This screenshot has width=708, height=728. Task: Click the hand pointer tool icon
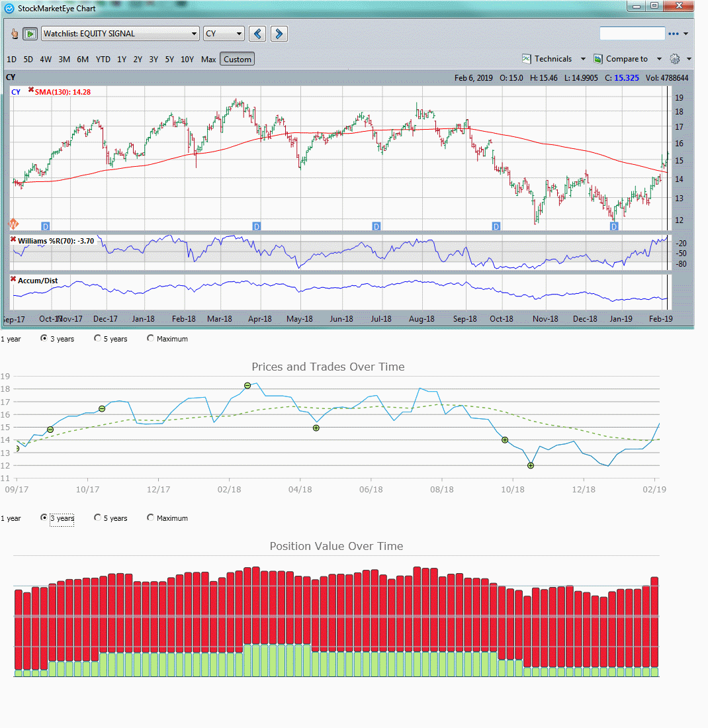[x=15, y=34]
